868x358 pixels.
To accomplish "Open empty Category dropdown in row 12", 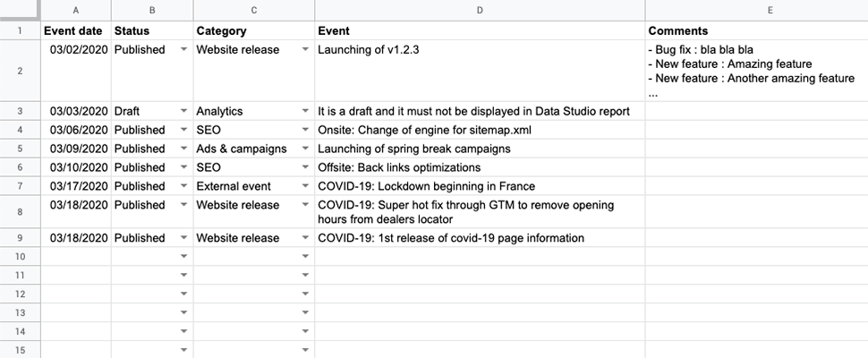I will [x=305, y=294].
